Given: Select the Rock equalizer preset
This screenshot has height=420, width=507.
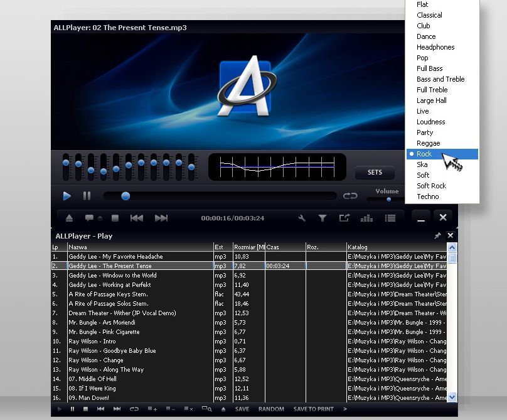Looking at the screenshot, I should [x=424, y=154].
